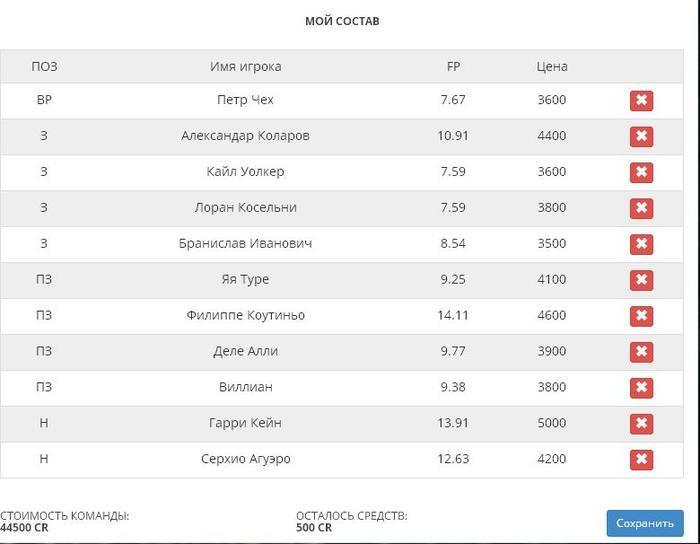Remove Лоран Косельни using red X
The width and height of the screenshot is (700, 544).
pyautogui.click(x=641, y=208)
